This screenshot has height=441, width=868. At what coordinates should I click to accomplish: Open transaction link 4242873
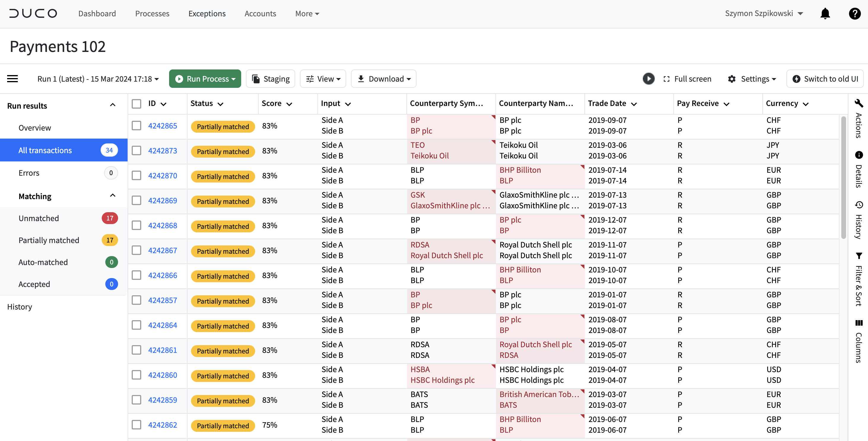(x=162, y=151)
